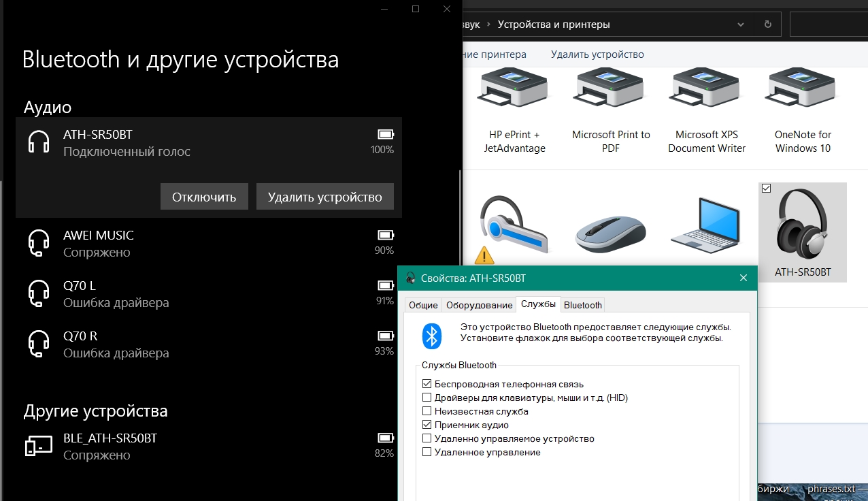The width and height of the screenshot is (868, 501).
Task: Click 'Отключить' for ATH-SR50BT
Action: [x=204, y=197]
